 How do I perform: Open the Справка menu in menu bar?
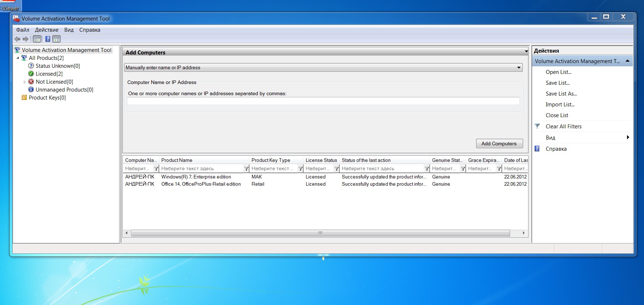(x=90, y=30)
